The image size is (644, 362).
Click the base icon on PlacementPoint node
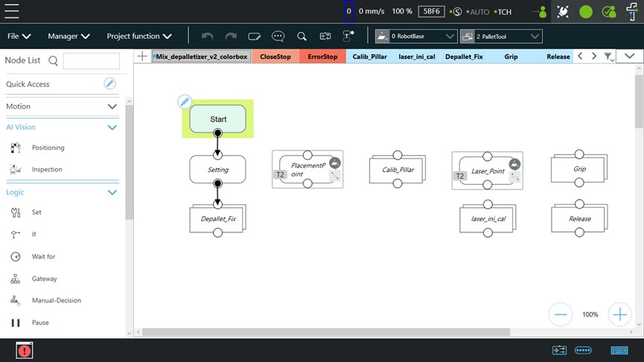coord(335,162)
